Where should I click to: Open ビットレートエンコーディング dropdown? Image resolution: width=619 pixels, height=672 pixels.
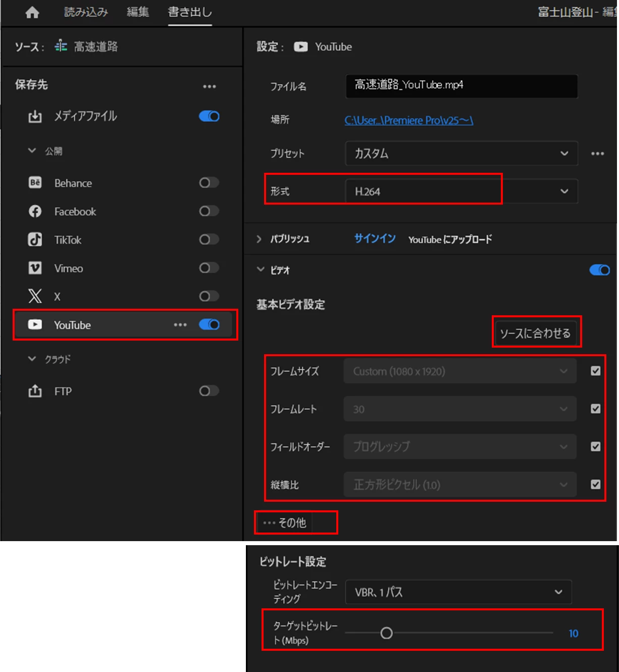tap(458, 592)
